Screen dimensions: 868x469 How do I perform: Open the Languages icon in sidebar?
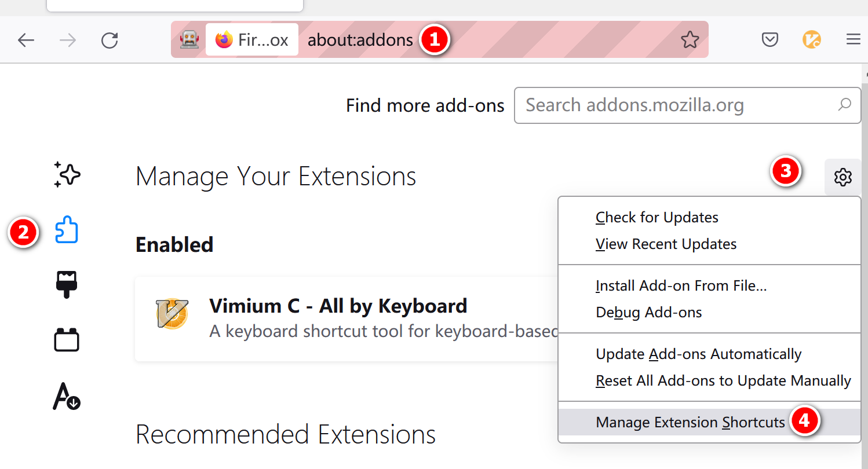tap(67, 397)
